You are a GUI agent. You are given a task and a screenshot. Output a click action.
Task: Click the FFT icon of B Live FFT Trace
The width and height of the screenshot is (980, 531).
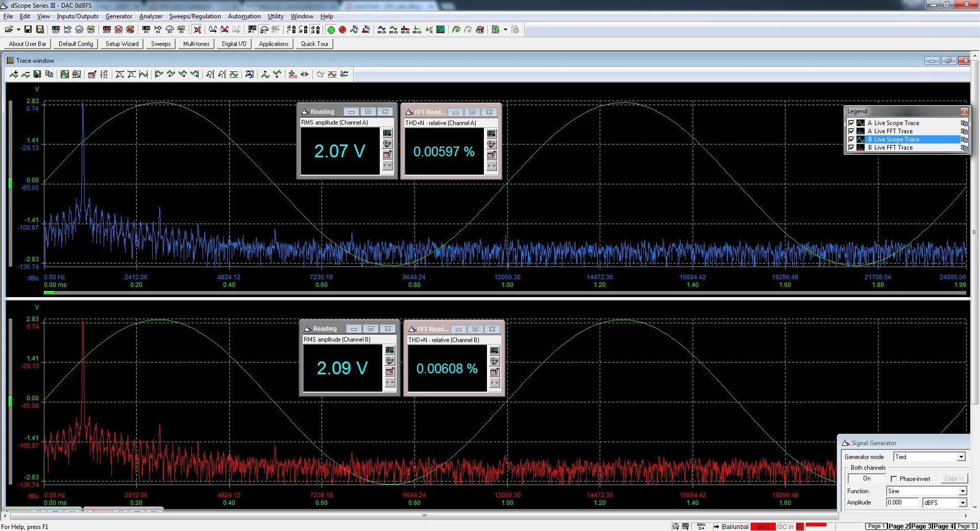pyautogui.click(x=861, y=148)
